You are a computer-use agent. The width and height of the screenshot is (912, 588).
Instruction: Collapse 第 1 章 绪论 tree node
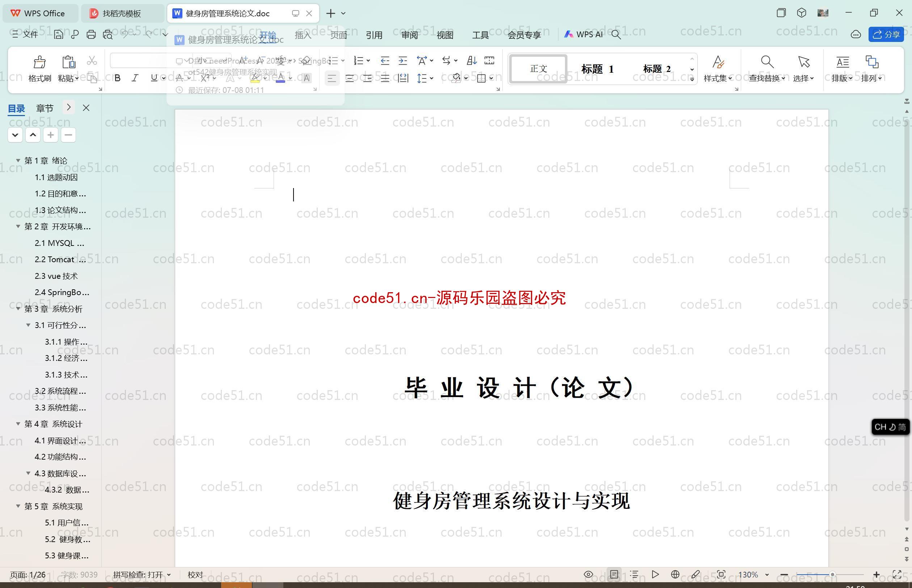pos(18,161)
